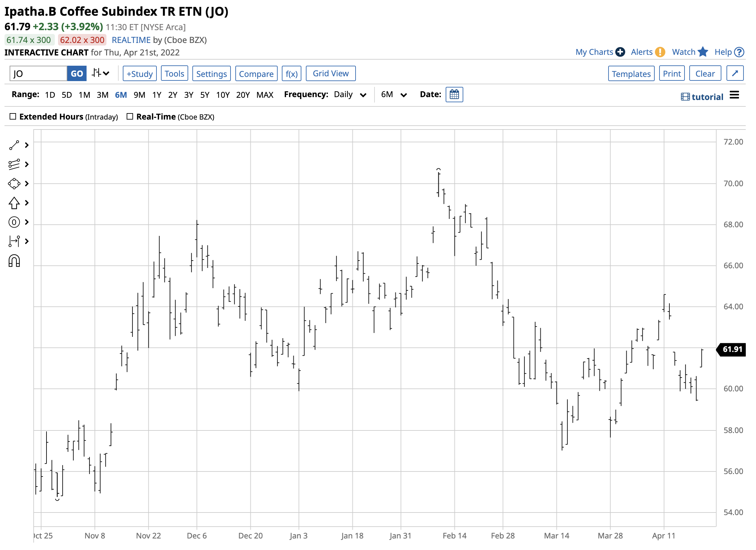Click the magnet snap tool icon
The height and width of the screenshot is (550, 756).
point(14,261)
